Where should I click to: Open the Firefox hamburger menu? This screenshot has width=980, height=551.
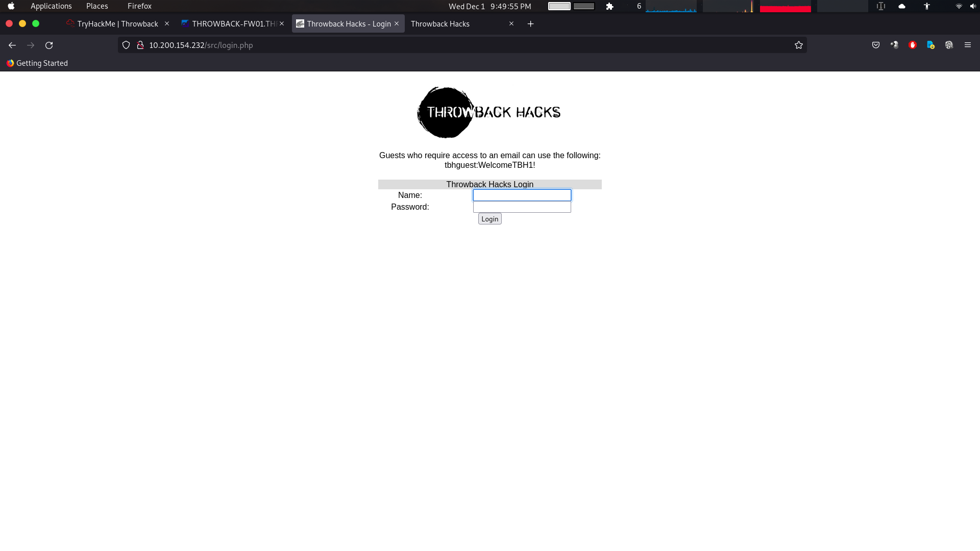pos(967,45)
